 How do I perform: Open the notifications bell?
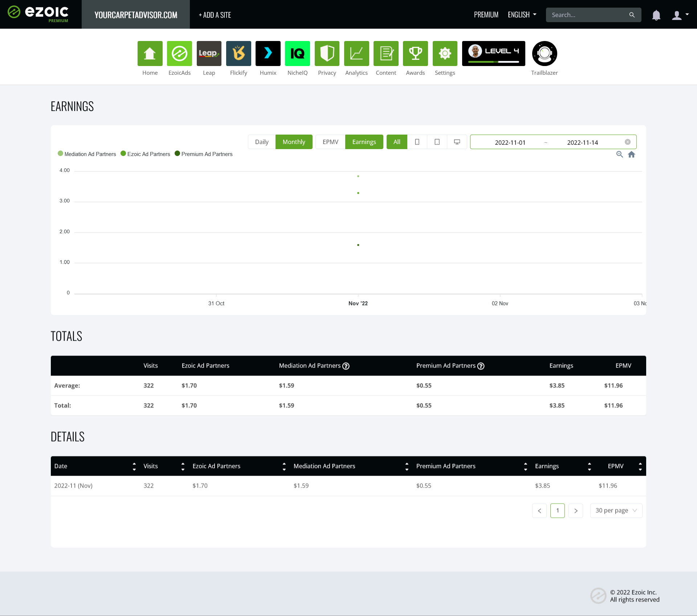tap(656, 15)
